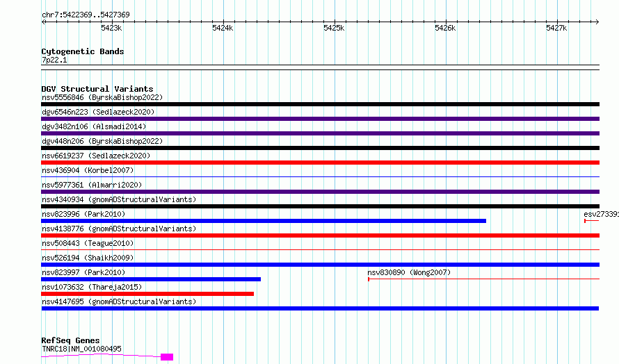Screen dimensions: 619x364
Task: Open the Cytogenetic Bands track heading
Action: pos(83,51)
